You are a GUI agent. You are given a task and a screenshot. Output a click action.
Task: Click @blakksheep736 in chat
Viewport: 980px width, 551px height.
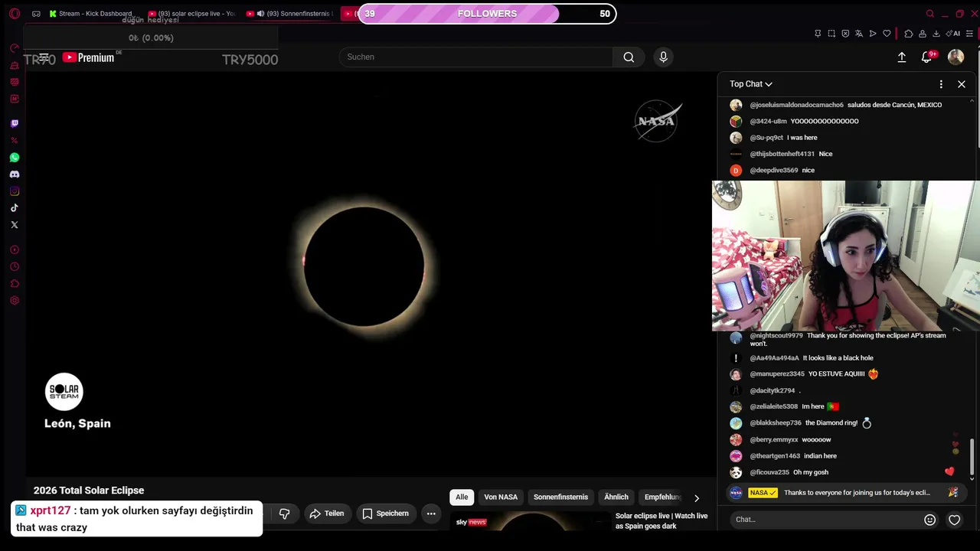776,423
